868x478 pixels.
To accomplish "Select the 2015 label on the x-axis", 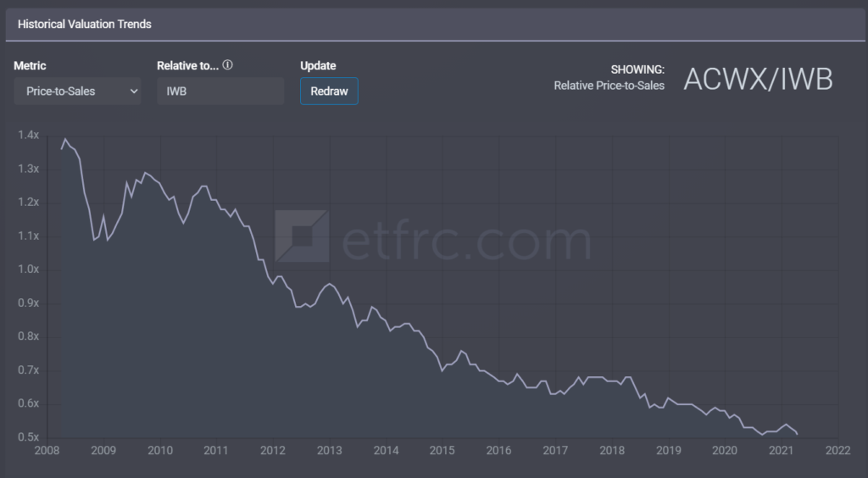I will tap(442, 450).
